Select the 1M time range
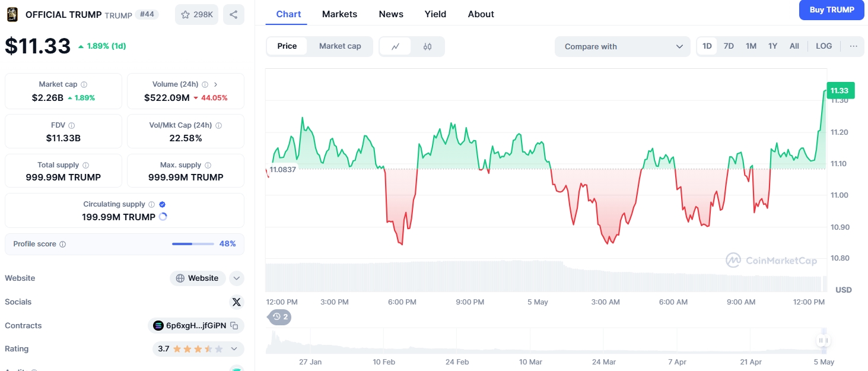This screenshot has width=868, height=371. (751, 46)
